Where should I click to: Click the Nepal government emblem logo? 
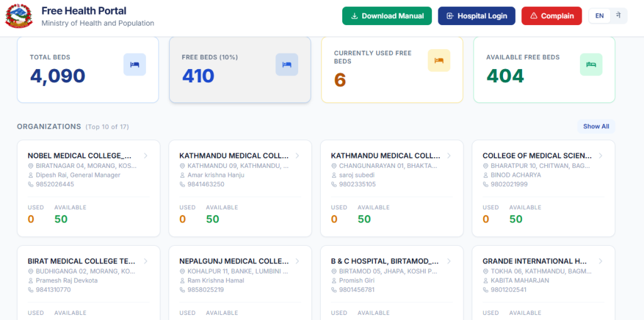pos(18,16)
